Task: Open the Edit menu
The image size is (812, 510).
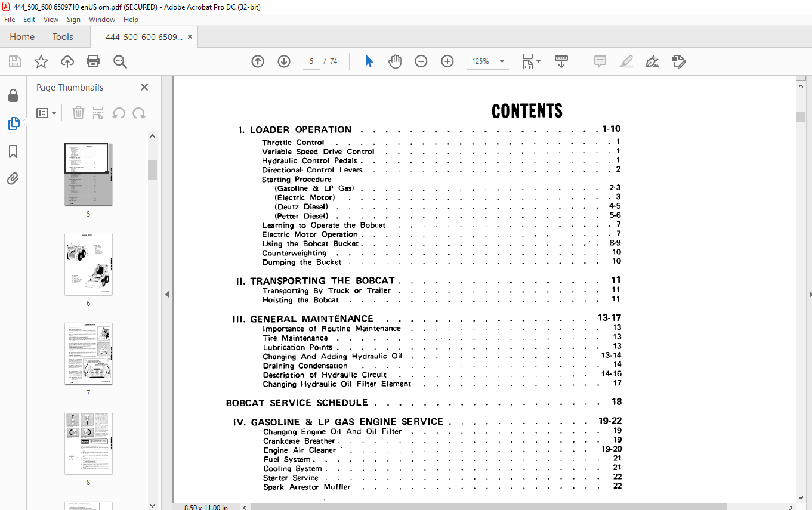Action: click(29, 20)
